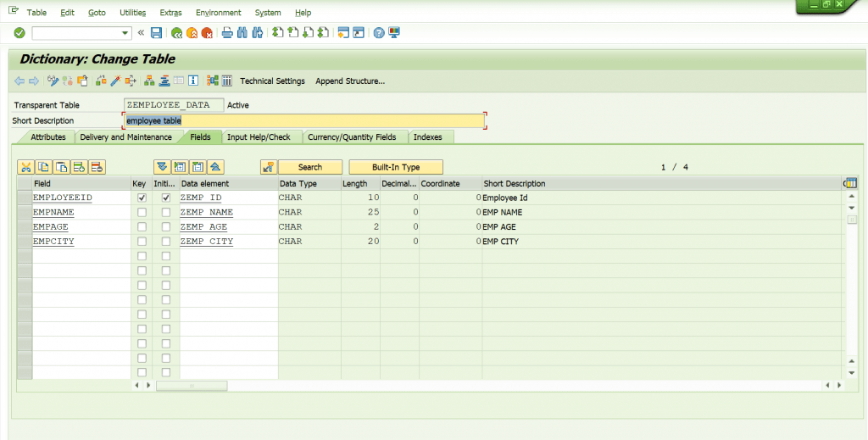Click the Save diskette icon
The width and height of the screenshot is (868, 440).
click(x=157, y=33)
